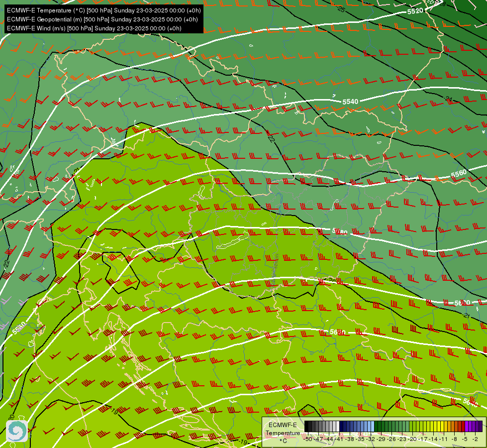Click the -2 value on temperature scale
The height and width of the screenshot is (448, 487).
tap(475, 439)
